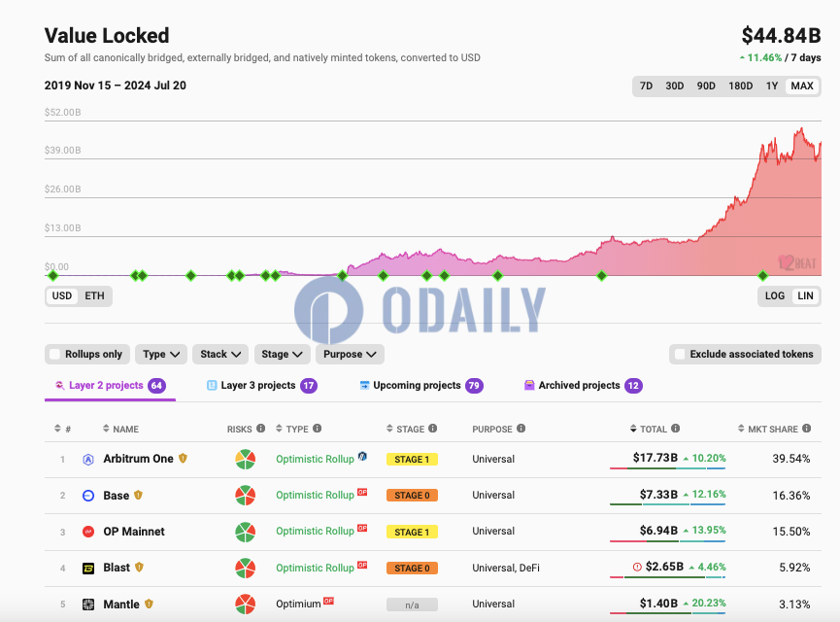This screenshot has width=840, height=622.
Task: Click the shield badge next to Mantle
Action: 149,604
